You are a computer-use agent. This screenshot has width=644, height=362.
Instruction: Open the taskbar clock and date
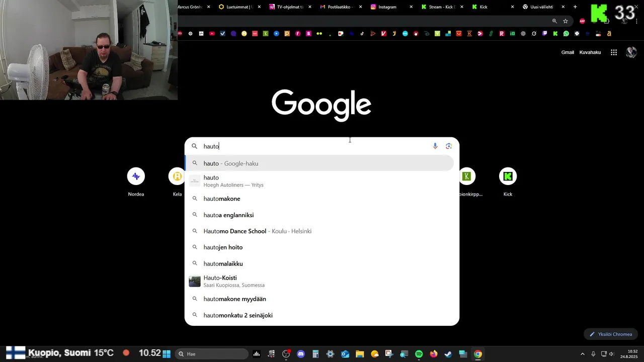coord(629,354)
